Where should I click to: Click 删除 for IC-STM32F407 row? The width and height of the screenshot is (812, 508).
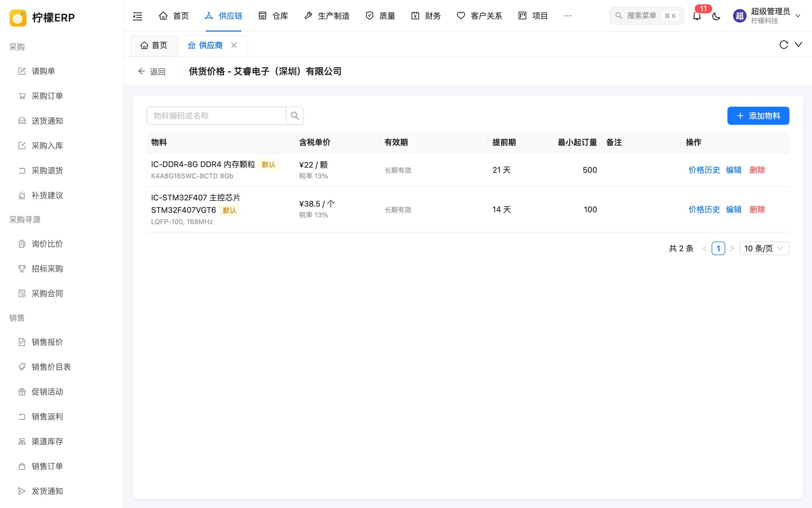pyautogui.click(x=757, y=210)
